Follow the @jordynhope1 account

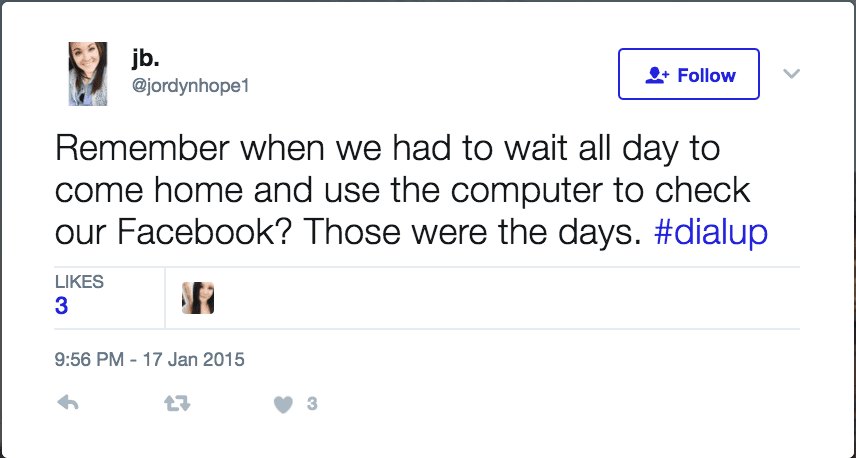tap(688, 74)
